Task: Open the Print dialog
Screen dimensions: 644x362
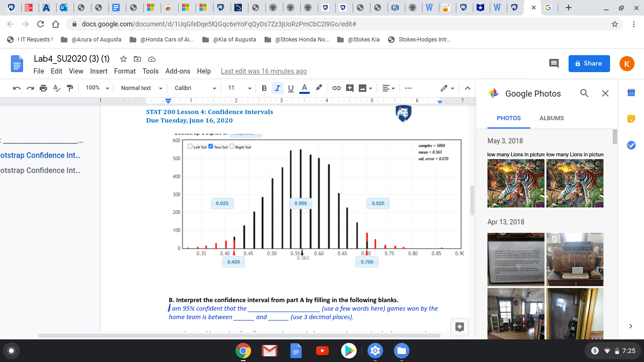Action: click(42, 88)
